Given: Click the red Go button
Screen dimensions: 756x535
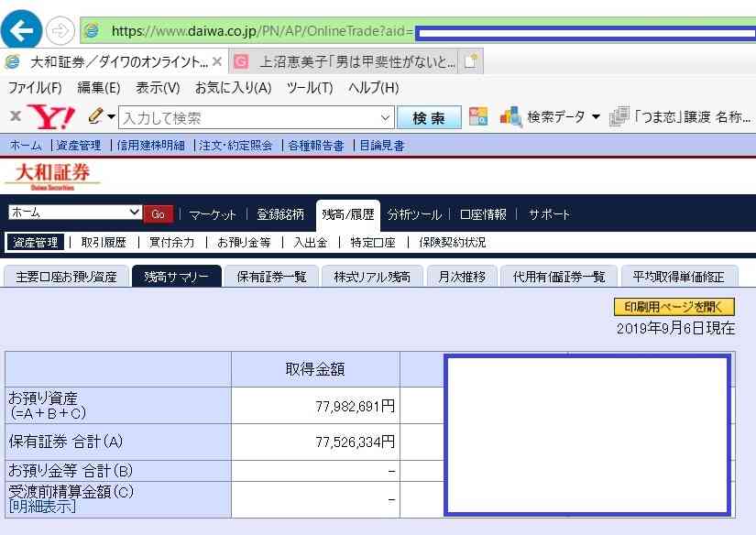Looking at the screenshot, I should [159, 214].
